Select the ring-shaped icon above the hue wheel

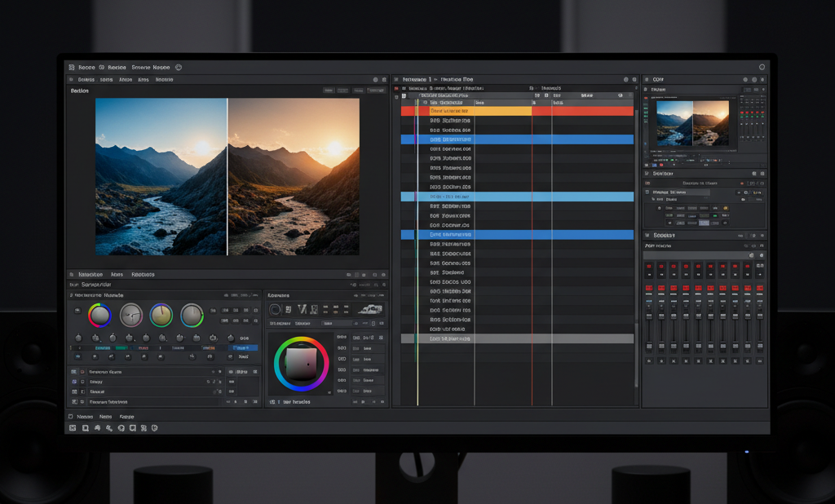coord(275,309)
